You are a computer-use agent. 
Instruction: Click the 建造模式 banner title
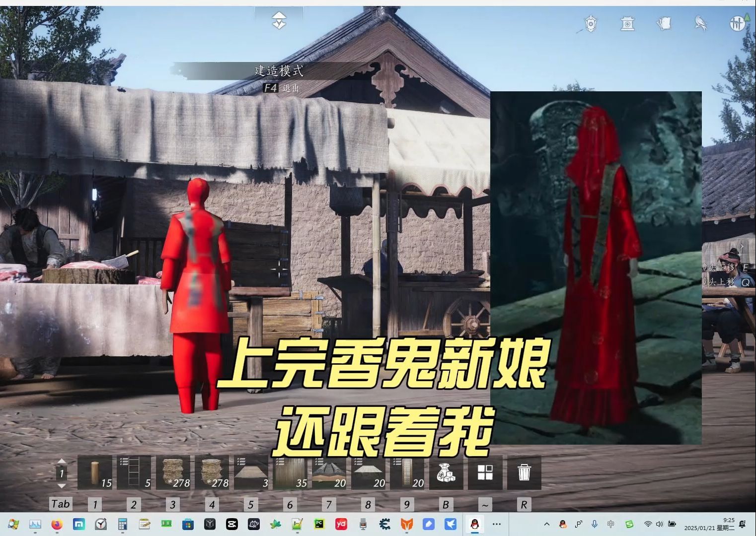[279, 70]
